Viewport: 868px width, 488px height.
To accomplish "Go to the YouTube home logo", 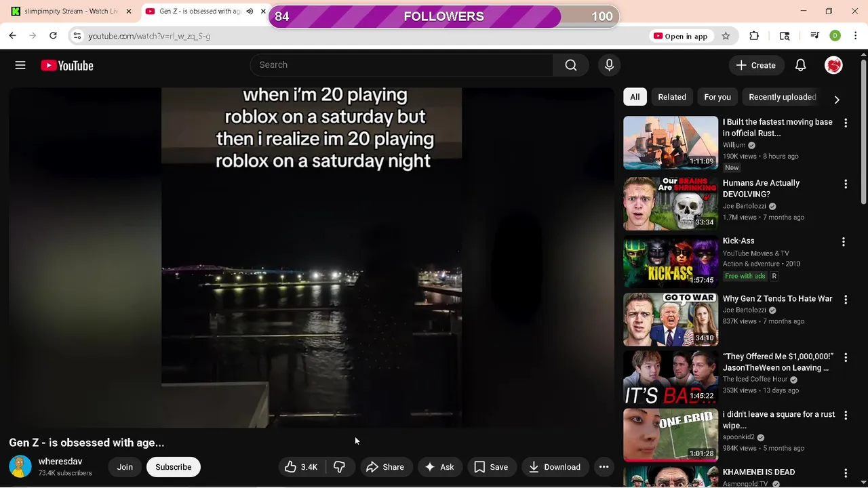I will point(66,65).
